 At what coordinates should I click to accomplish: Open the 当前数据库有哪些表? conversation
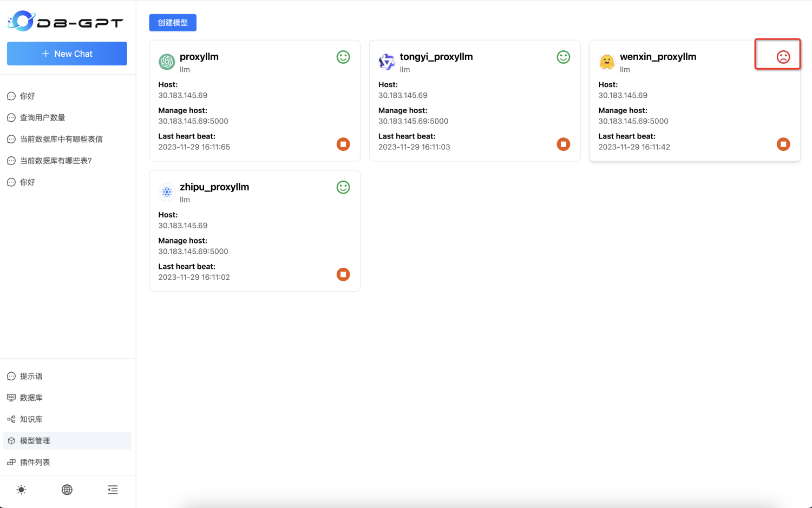pos(56,161)
